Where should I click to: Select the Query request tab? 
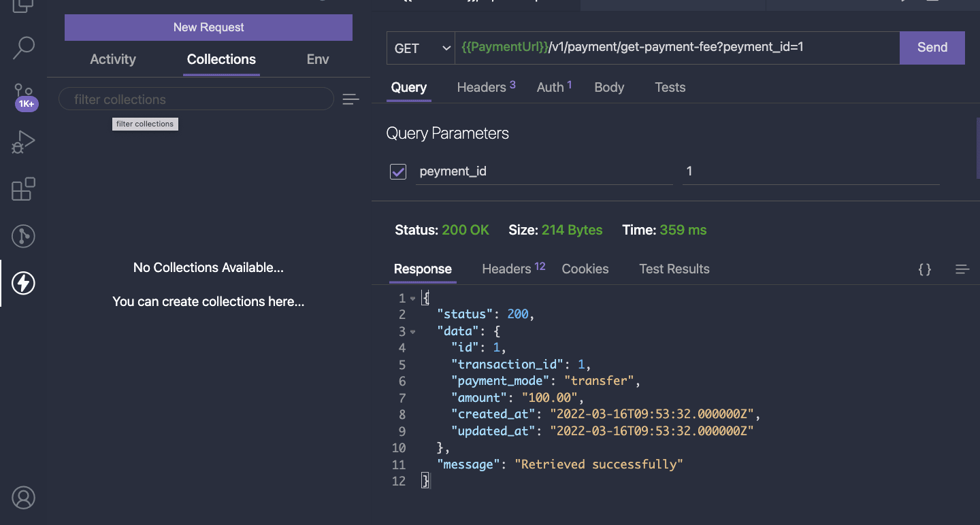[x=409, y=87]
